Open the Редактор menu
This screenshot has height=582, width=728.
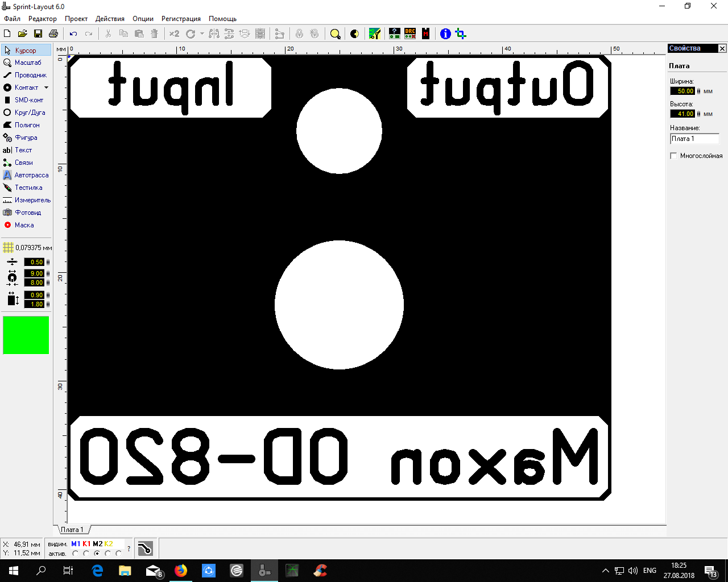click(x=42, y=19)
